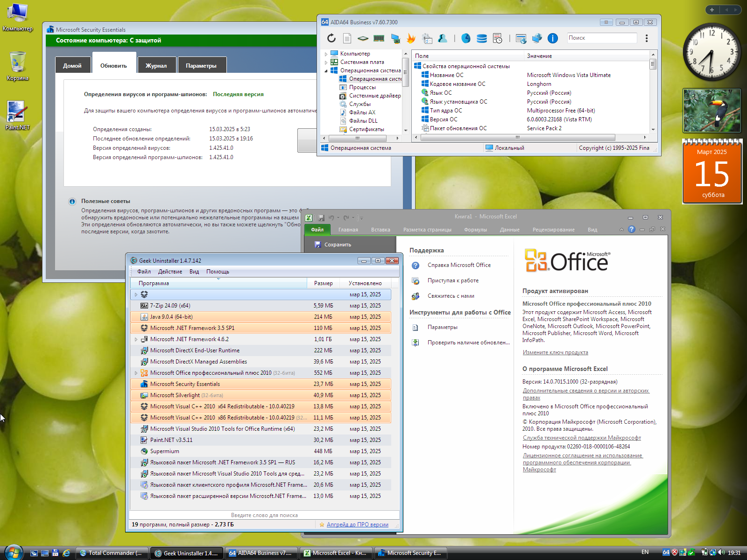This screenshot has height=560, width=747.
Task: Select the Paint.NET desktop shortcut
Action: pos(17,115)
